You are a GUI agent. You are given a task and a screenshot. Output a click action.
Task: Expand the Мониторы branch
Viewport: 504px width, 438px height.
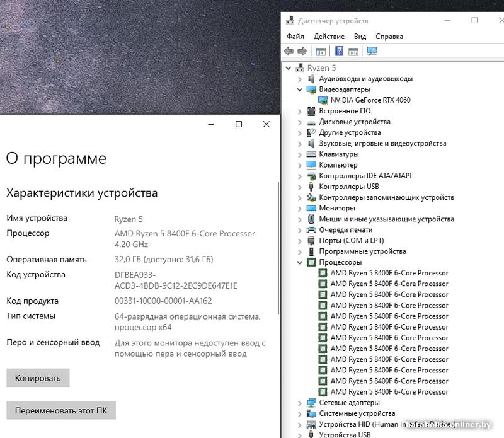pyautogui.click(x=300, y=209)
